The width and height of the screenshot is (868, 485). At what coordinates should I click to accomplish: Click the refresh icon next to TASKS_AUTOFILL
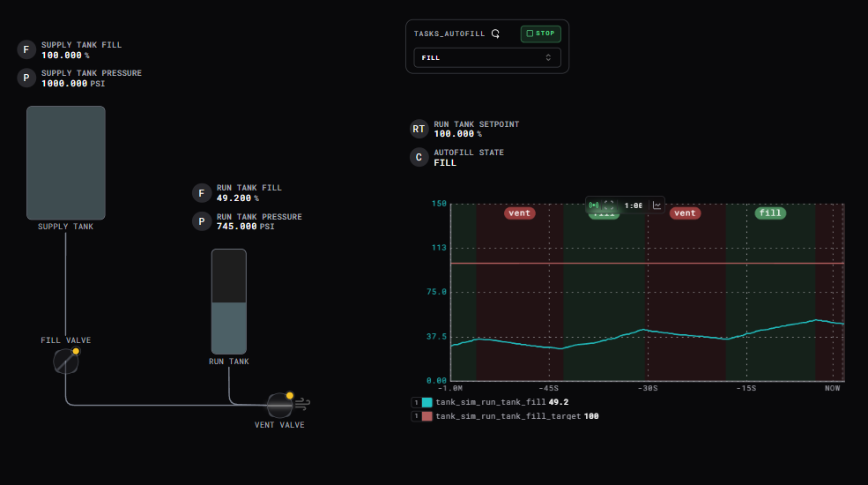pyautogui.click(x=495, y=34)
